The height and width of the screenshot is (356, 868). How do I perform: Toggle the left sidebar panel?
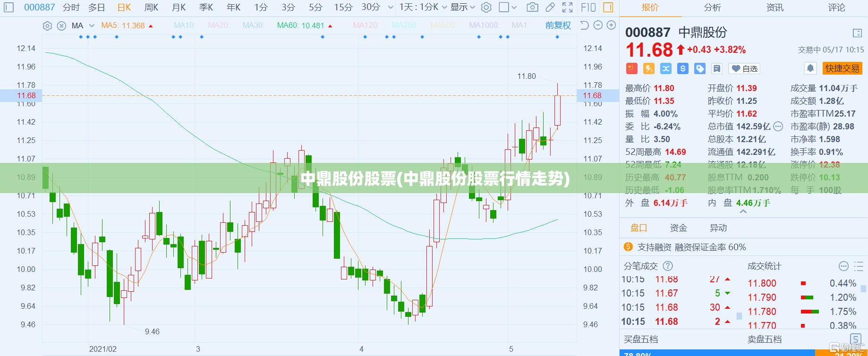[x=9, y=8]
